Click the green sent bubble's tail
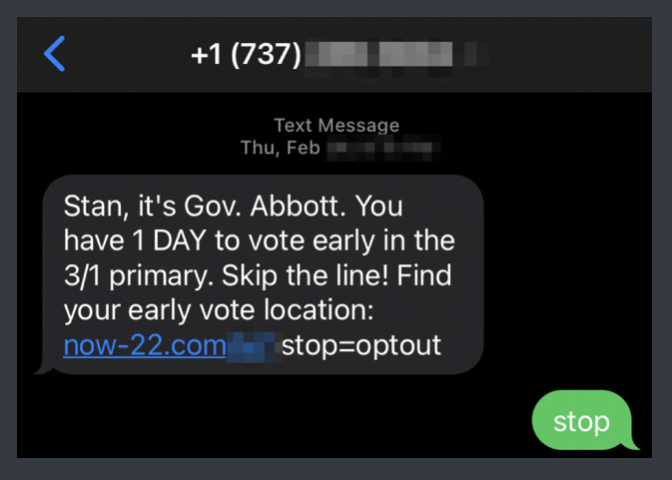Image resolution: width=672 pixels, height=480 pixels. tap(632, 443)
